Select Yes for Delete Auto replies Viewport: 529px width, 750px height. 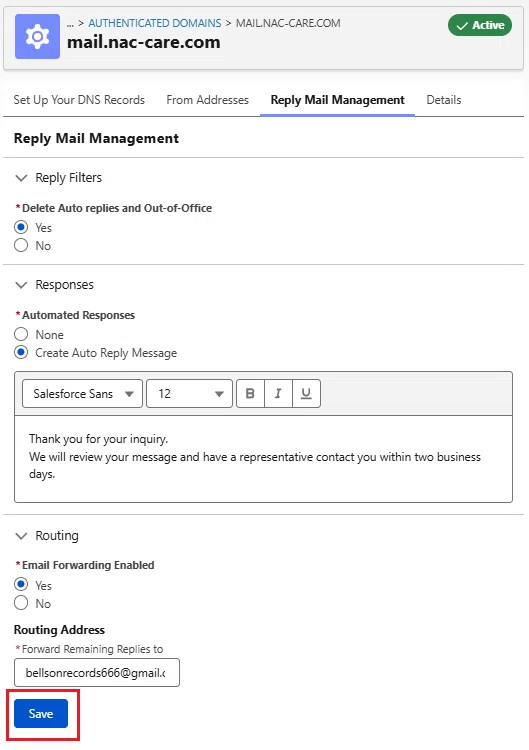pos(21,227)
